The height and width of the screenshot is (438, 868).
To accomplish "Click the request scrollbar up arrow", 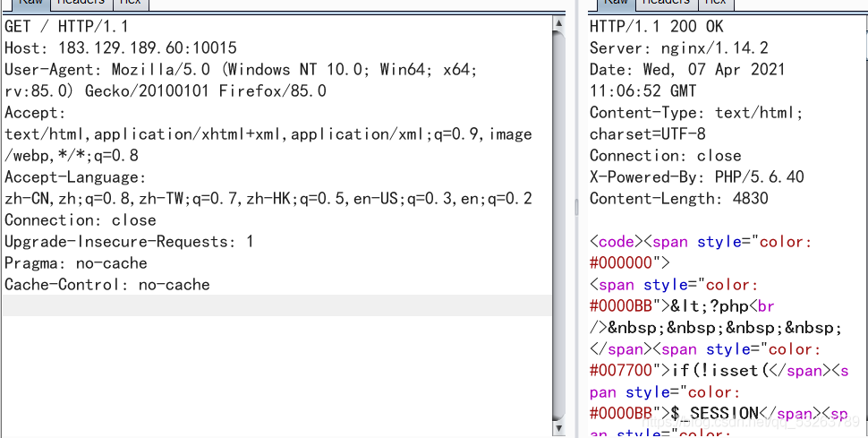I will pos(559,24).
